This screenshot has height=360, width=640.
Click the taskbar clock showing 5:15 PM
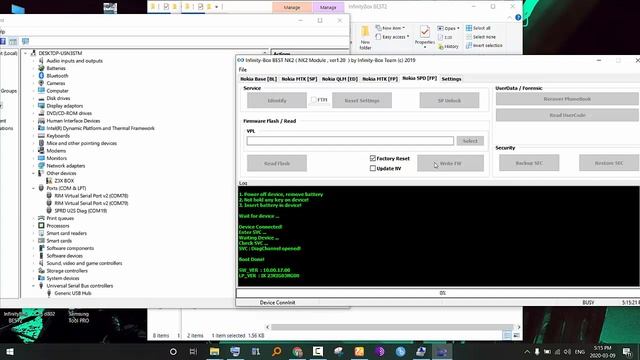[602, 351]
